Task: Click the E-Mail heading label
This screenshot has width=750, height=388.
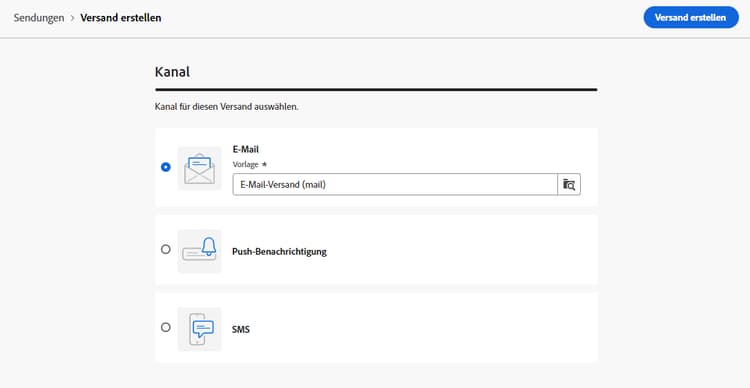Action: pyautogui.click(x=246, y=149)
